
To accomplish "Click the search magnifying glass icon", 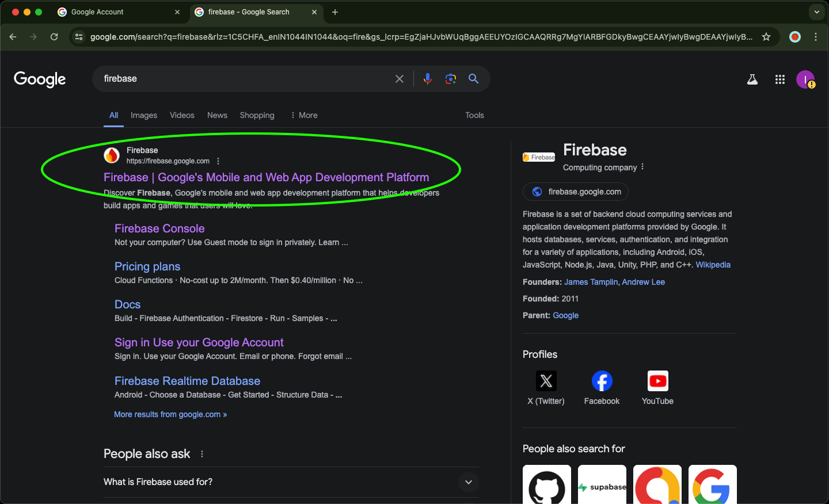I will tap(473, 79).
